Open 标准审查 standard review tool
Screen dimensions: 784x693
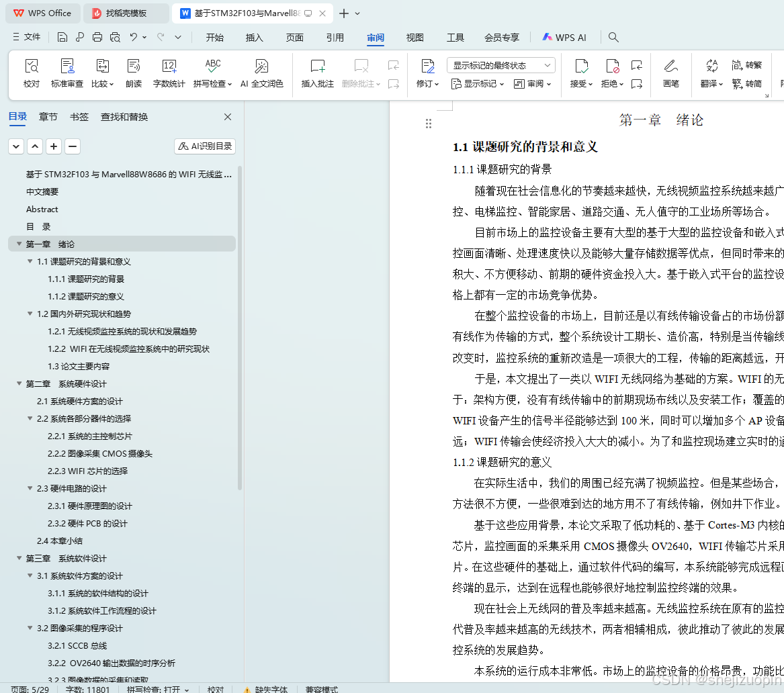67,73
